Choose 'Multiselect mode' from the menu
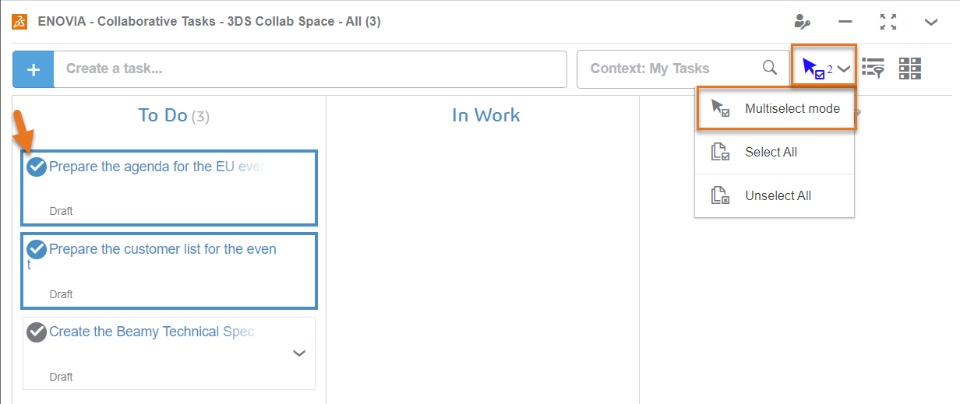Viewport: 960px width, 404px height. pyautogui.click(x=791, y=108)
